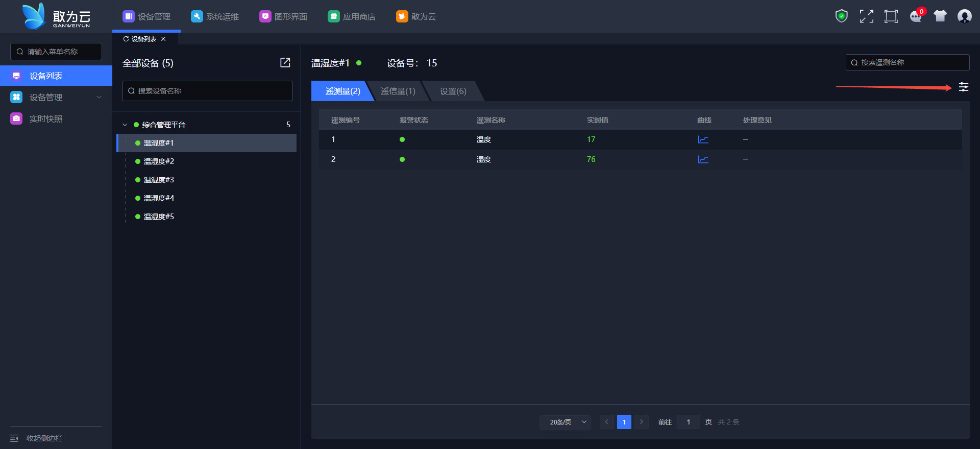Image resolution: width=980 pixels, height=449 pixels.
Task: Open the curve chart icon for 湿度
Action: click(x=703, y=159)
